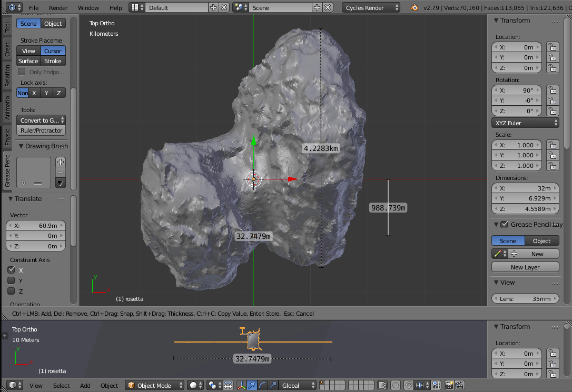Switch left panel data source to Object
The image size is (572, 392).
point(53,23)
